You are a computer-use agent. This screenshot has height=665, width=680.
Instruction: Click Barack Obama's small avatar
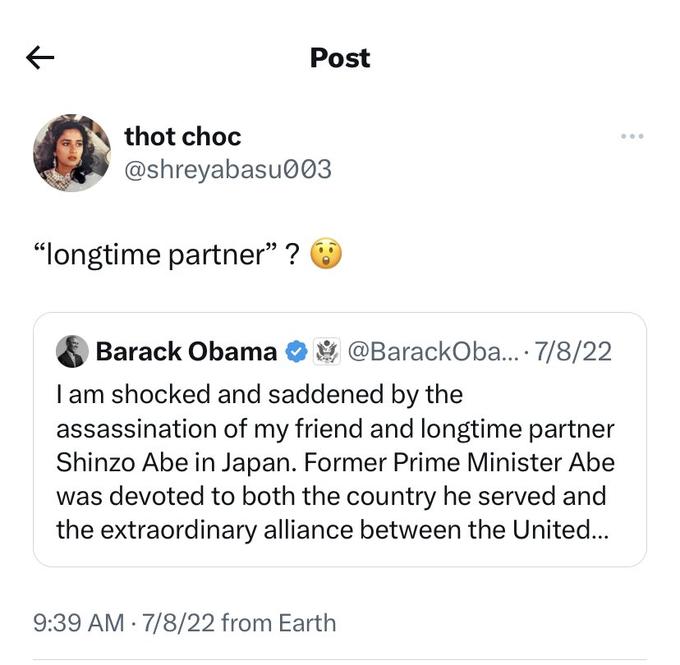tap(72, 351)
